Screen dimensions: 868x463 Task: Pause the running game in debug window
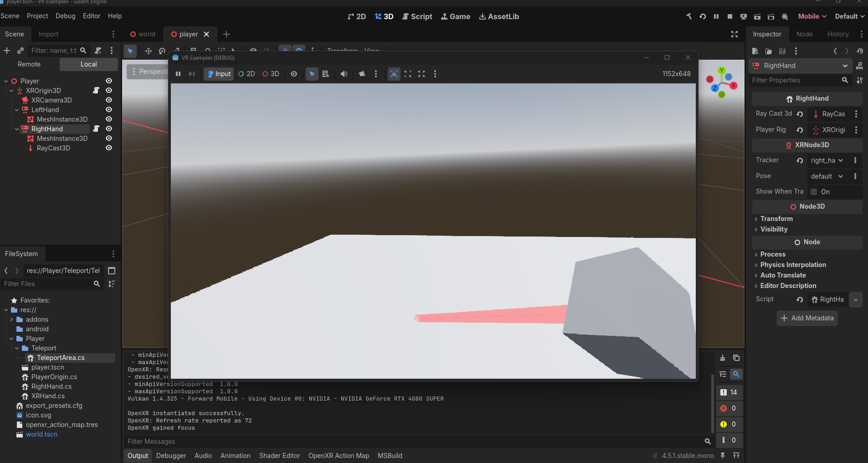[178, 74]
